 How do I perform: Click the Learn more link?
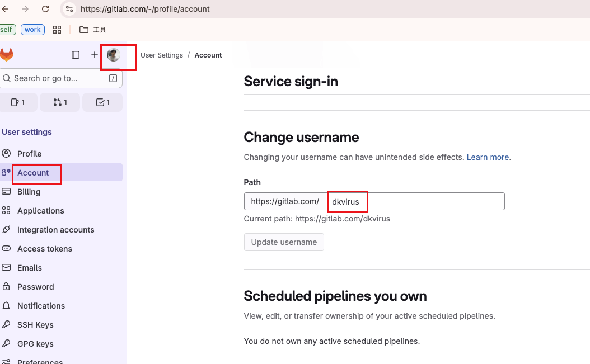coord(488,157)
